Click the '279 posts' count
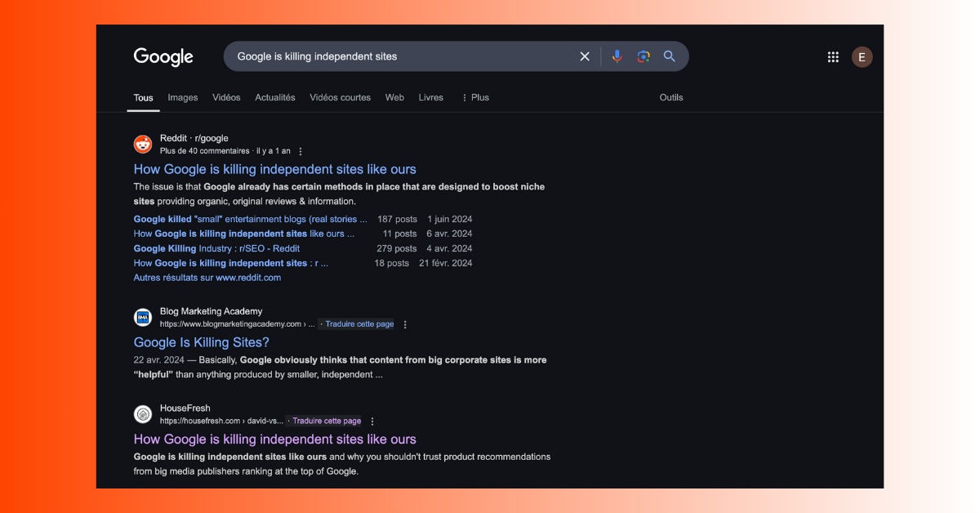The image size is (980, 513). point(397,248)
